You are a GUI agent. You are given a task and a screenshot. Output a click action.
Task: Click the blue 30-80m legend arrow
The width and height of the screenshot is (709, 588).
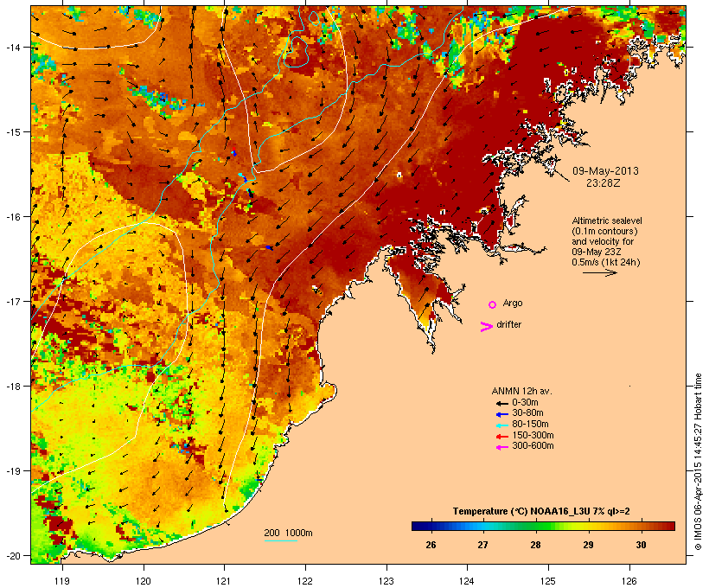point(501,414)
